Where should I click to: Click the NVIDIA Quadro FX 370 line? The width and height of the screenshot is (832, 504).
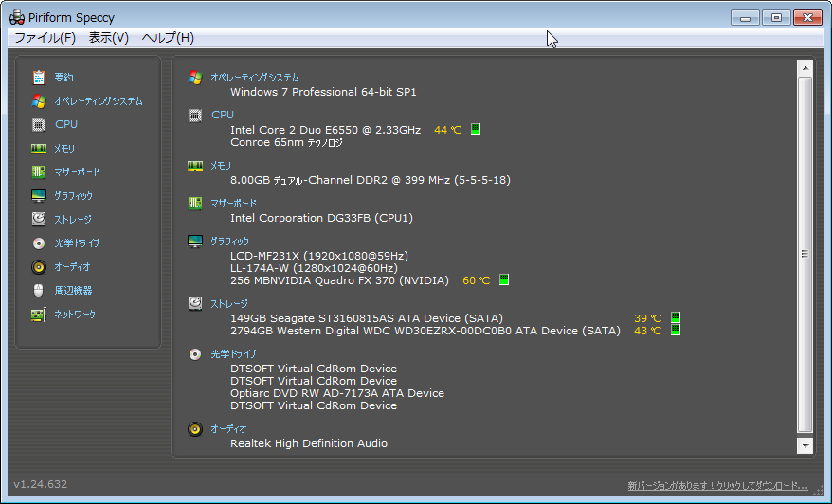click(x=339, y=280)
